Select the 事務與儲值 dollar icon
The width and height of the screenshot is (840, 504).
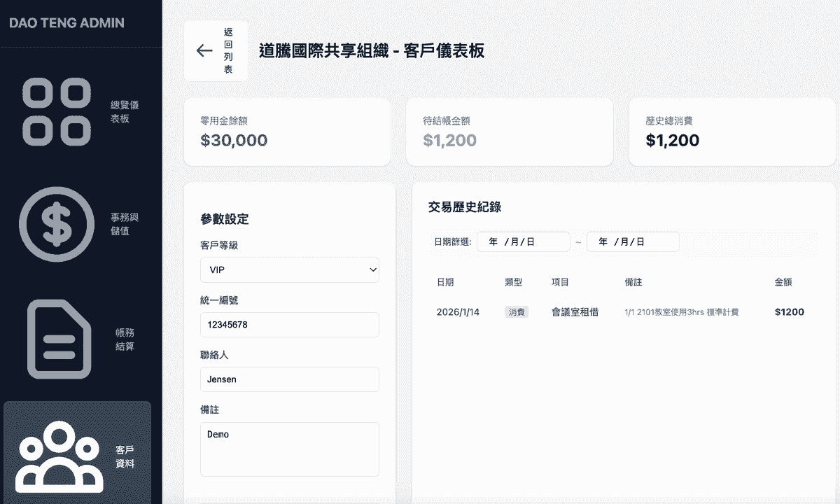(x=56, y=224)
